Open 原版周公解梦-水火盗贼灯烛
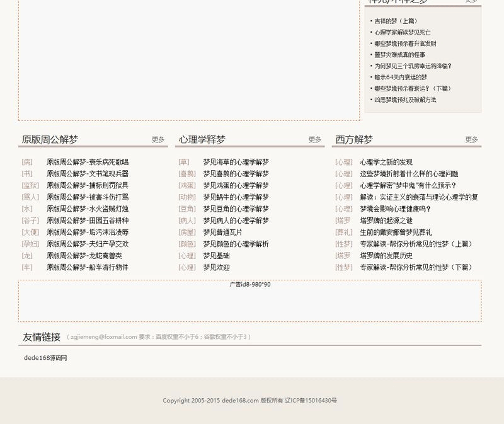 pos(88,209)
